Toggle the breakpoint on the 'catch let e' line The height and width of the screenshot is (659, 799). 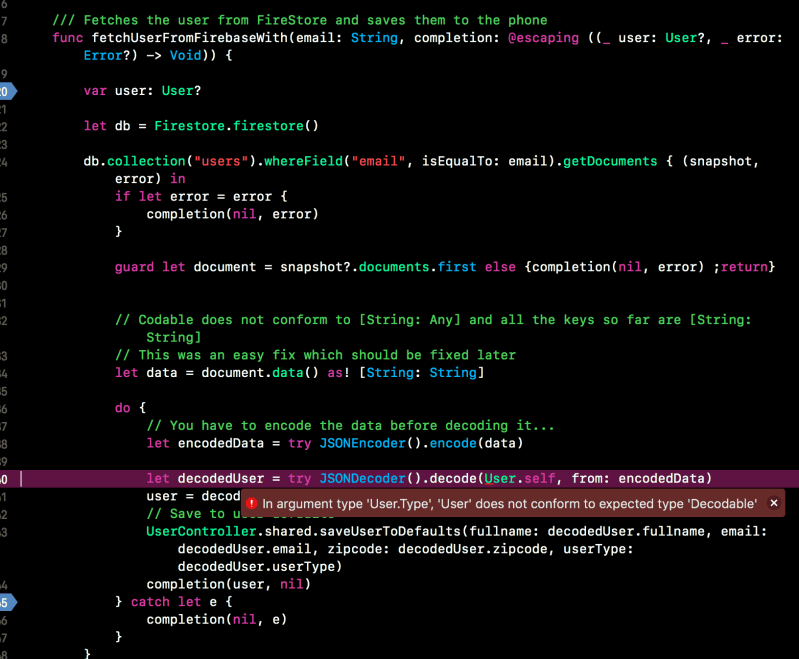click(x=7, y=602)
